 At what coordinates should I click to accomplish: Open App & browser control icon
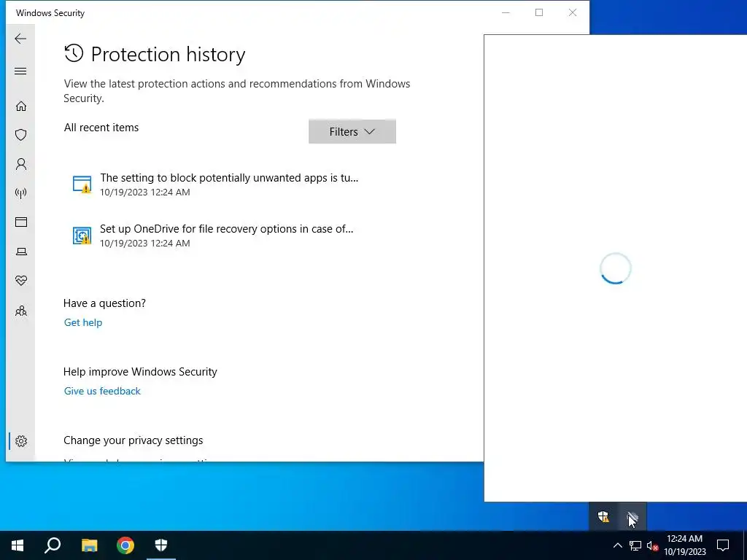[21, 222]
